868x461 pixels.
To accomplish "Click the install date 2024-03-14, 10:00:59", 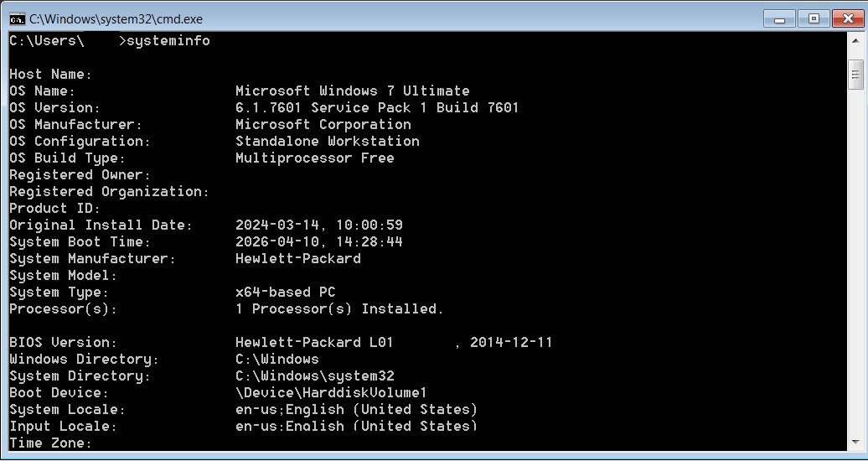I will pos(319,225).
